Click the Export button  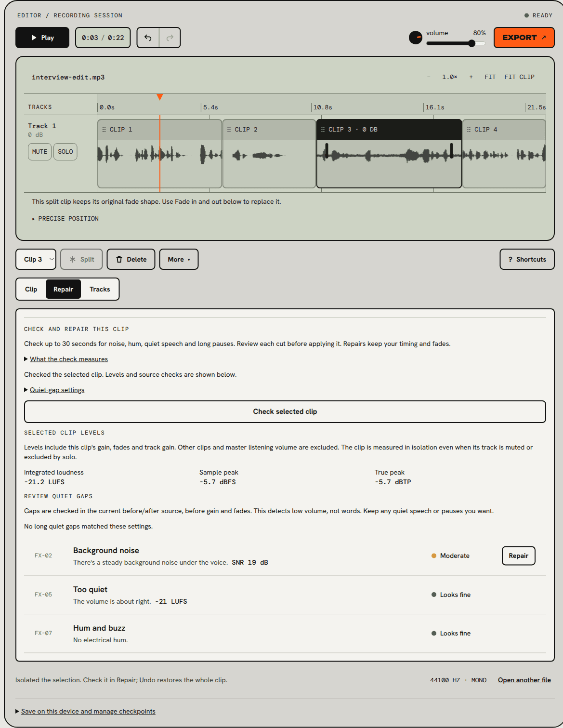[524, 38]
